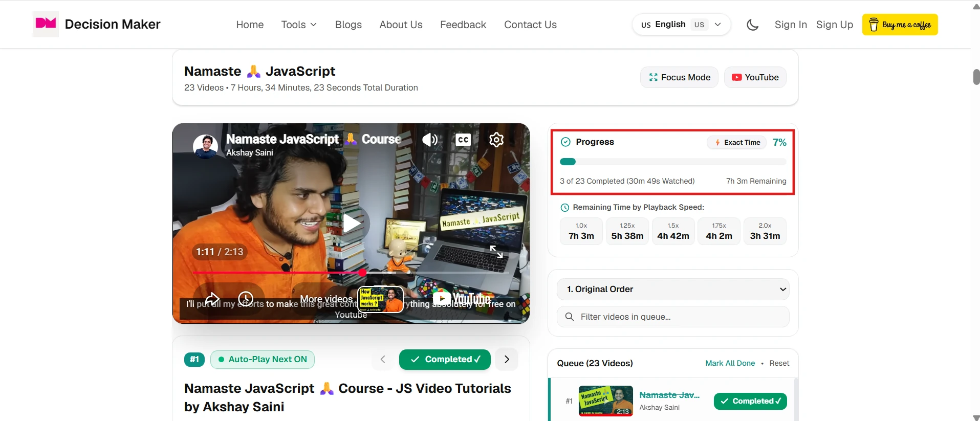The height and width of the screenshot is (421, 980).
Task: Select 1.25x playback speed tile
Action: pos(627,231)
